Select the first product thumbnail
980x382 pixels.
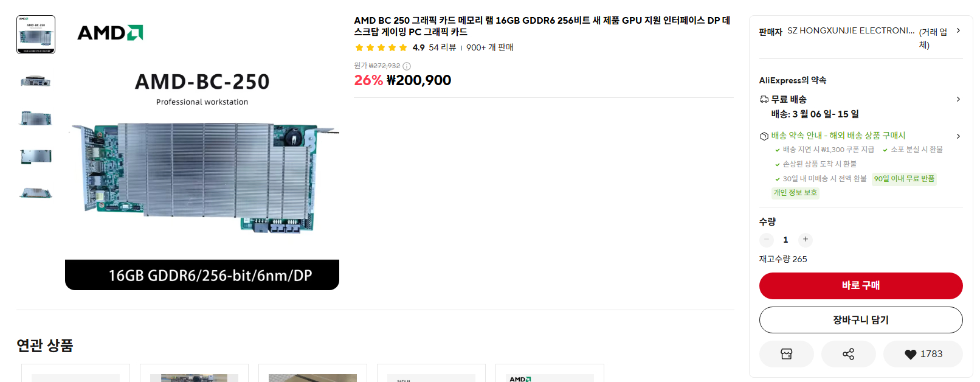tap(36, 35)
